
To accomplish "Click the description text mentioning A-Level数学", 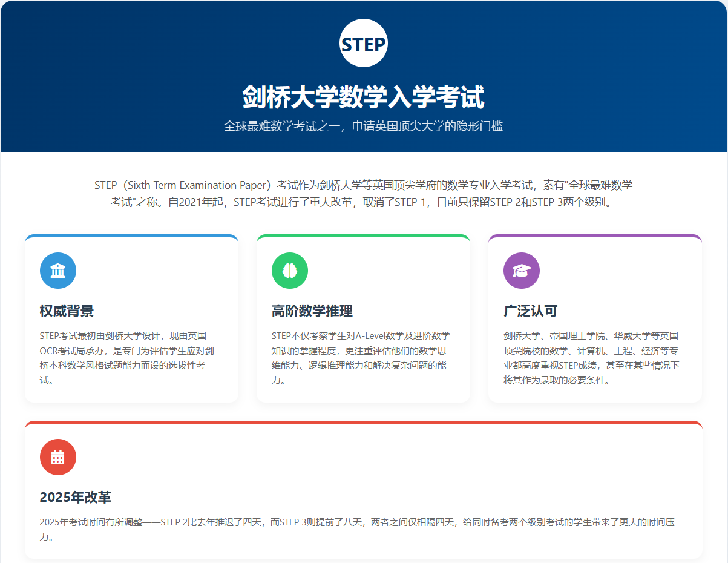I will (360, 358).
